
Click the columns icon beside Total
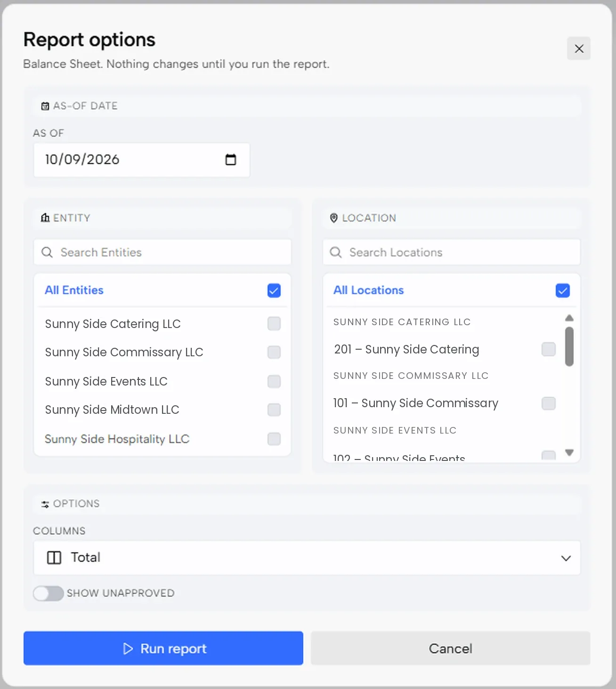point(54,558)
